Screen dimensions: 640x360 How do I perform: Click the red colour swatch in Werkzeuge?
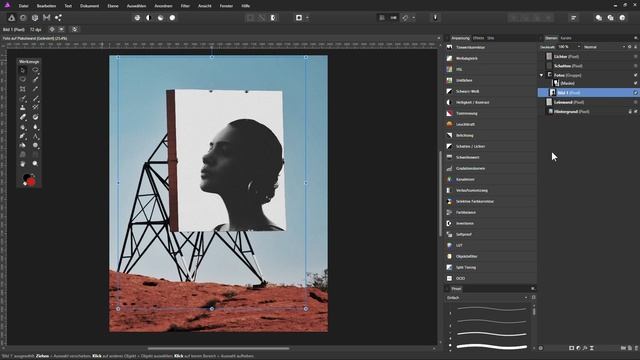coord(32,182)
